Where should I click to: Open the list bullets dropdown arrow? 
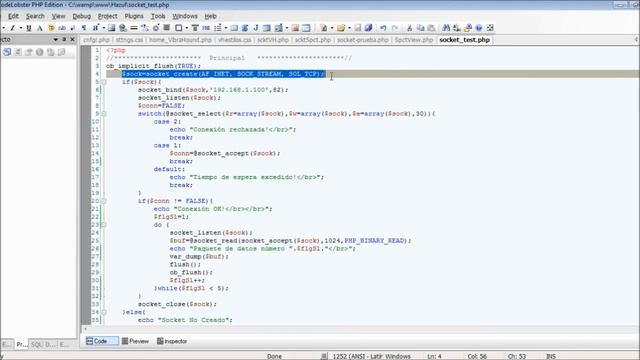[226, 28]
